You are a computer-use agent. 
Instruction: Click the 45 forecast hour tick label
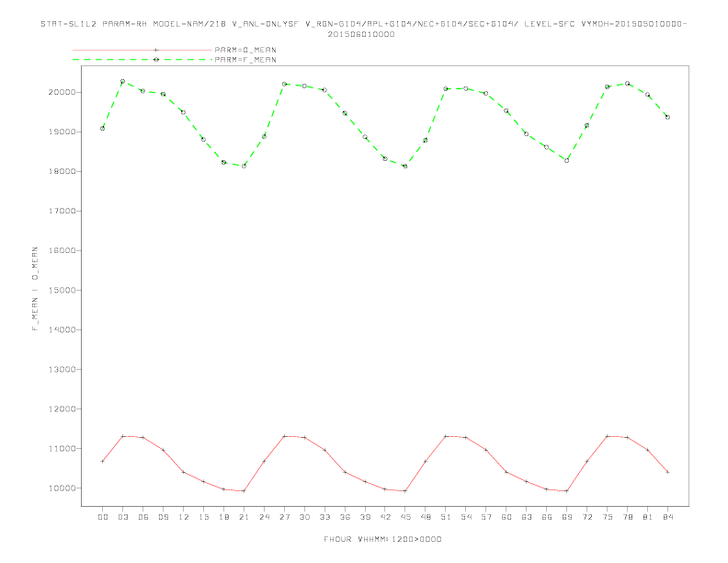click(x=405, y=517)
